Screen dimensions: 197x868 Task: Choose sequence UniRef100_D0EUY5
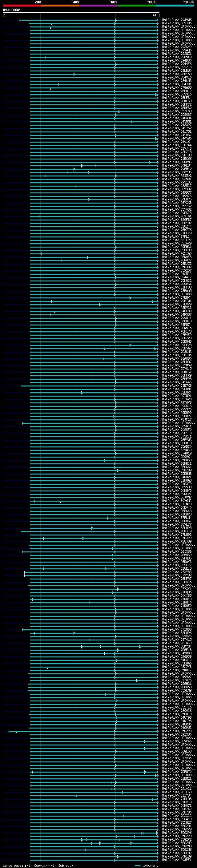pyautogui.click(x=176, y=199)
